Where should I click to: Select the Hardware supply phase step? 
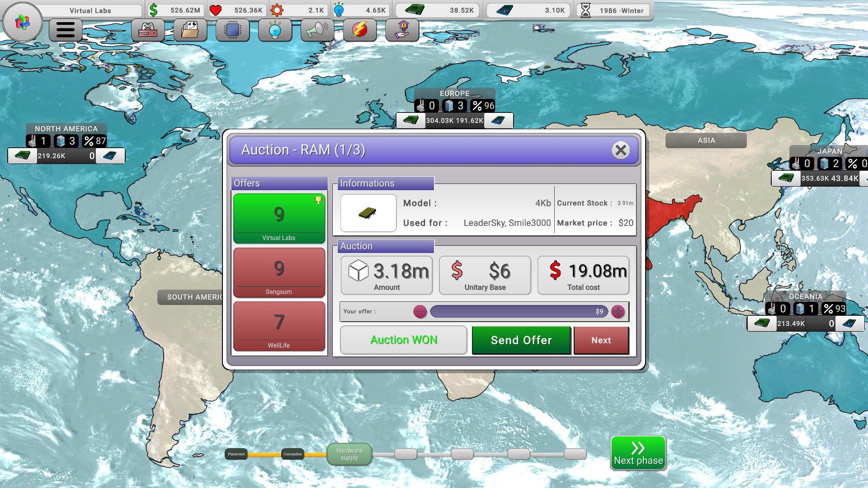(x=349, y=454)
